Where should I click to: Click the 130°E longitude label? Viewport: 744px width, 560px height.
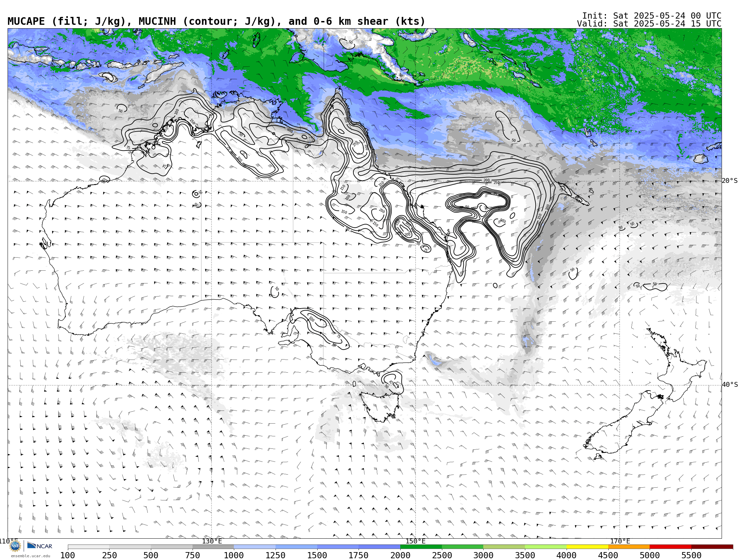[x=212, y=541]
